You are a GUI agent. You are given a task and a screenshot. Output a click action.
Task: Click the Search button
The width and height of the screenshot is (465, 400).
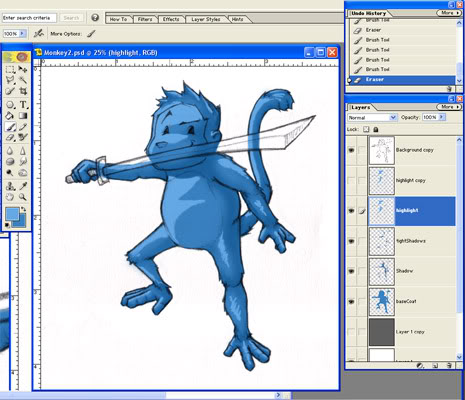[71, 18]
